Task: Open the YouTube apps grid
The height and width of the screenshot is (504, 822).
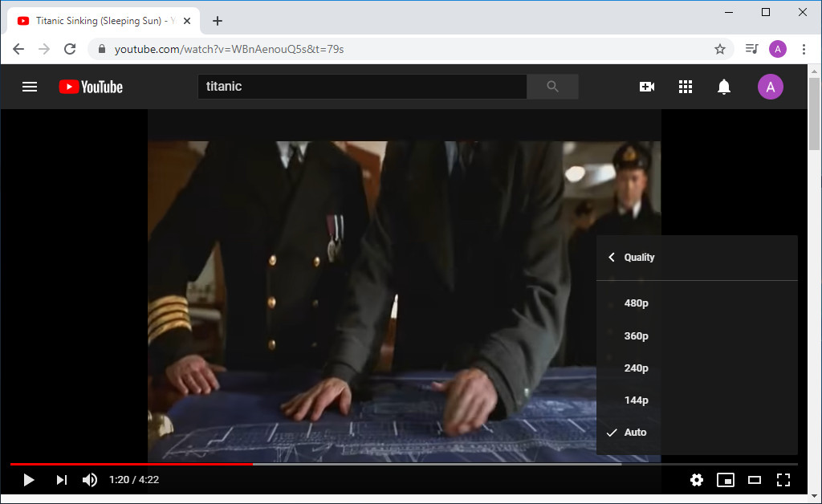Action: pos(686,87)
